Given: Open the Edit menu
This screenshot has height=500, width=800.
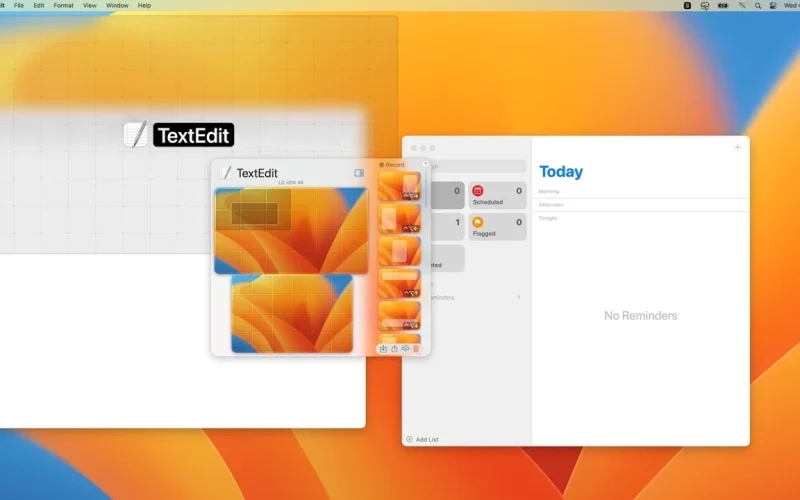Looking at the screenshot, I should point(39,5).
